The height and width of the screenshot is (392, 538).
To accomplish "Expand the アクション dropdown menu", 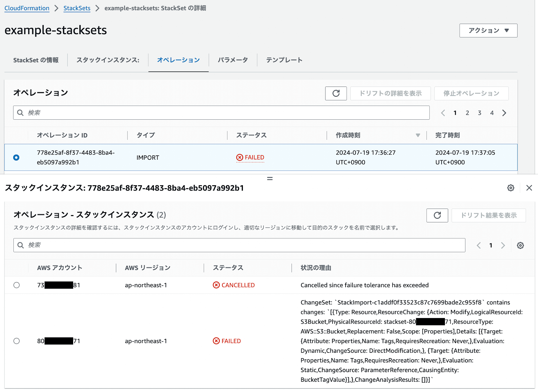I will [x=488, y=30].
